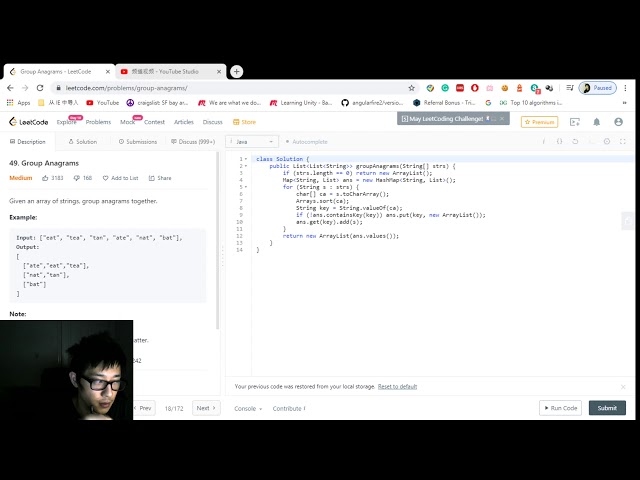Reload the LeetCode page
Image resolution: width=640 pixels, height=480 pixels.
click(x=40, y=88)
